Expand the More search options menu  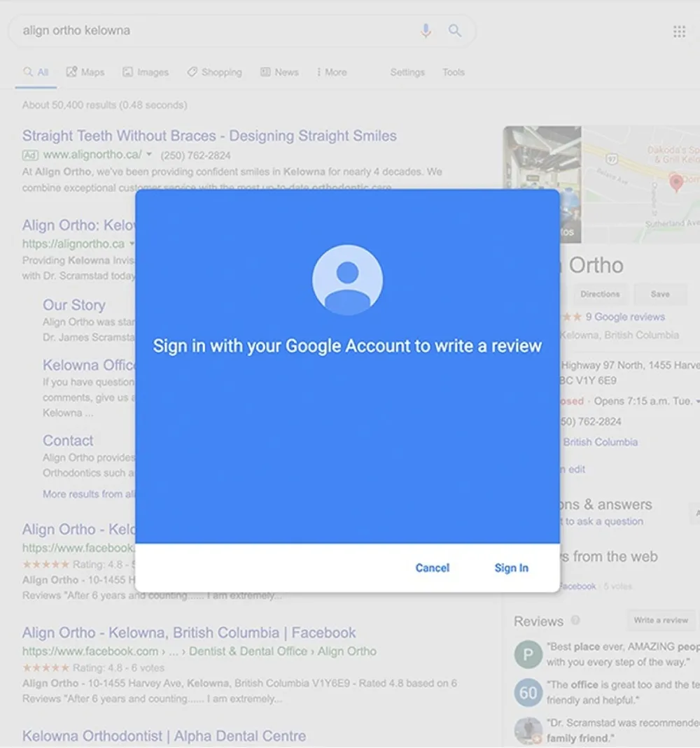pyautogui.click(x=332, y=72)
